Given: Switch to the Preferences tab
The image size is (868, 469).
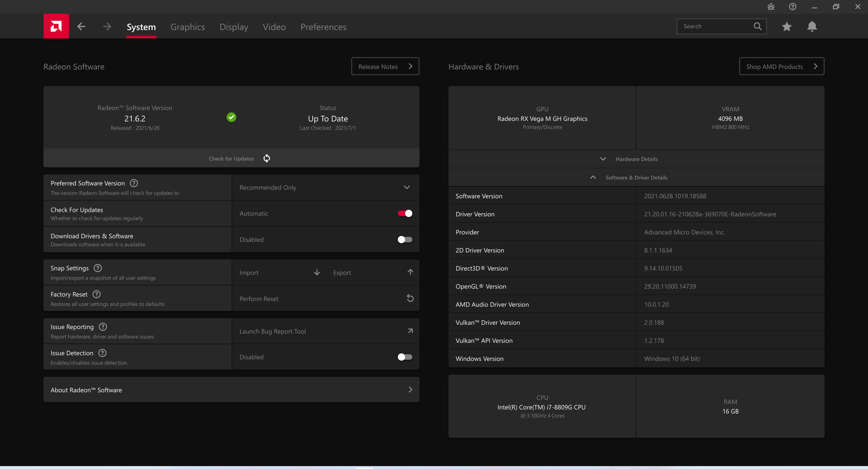Looking at the screenshot, I should point(323,27).
